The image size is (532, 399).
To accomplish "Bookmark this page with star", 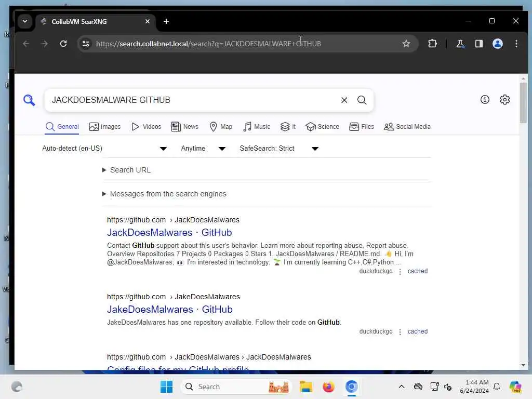I will (x=406, y=44).
